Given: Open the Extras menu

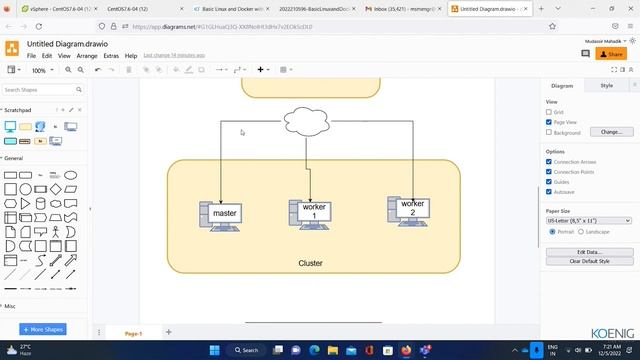Looking at the screenshot, I should [111, 56].
